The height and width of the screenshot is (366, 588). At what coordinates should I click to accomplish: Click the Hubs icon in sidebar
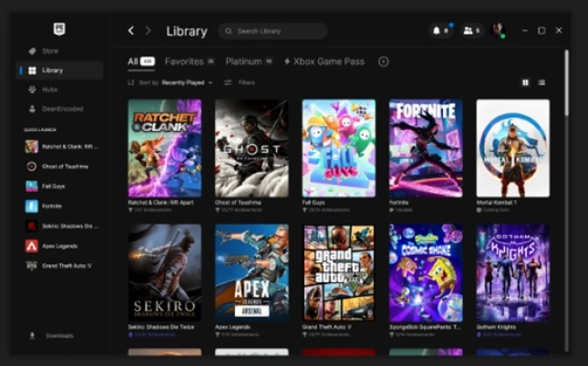[x=32, y=89]
